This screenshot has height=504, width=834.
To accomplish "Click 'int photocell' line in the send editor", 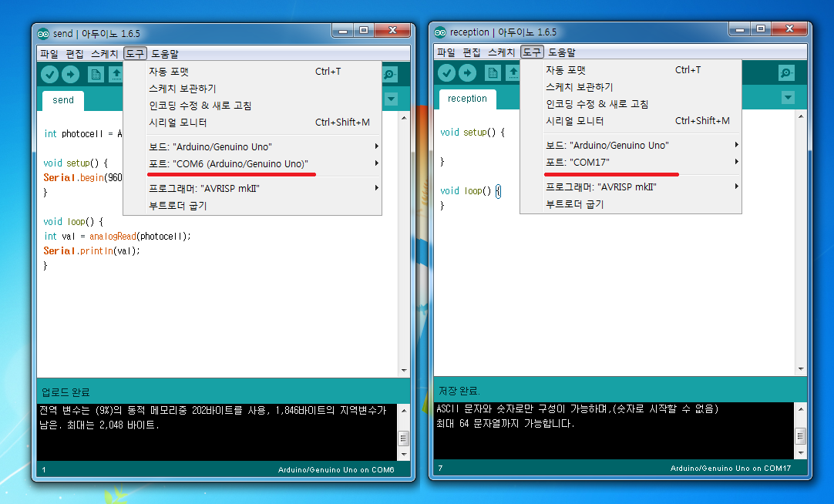I will (83, 134).
